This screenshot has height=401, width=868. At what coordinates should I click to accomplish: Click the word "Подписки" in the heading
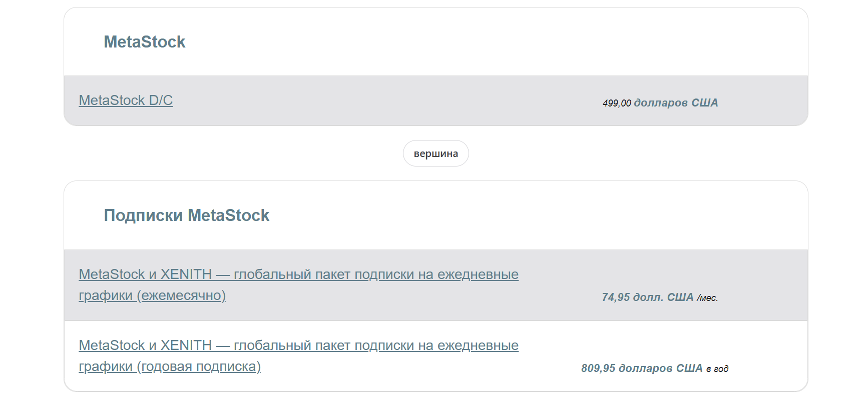[x=143, y=215]
